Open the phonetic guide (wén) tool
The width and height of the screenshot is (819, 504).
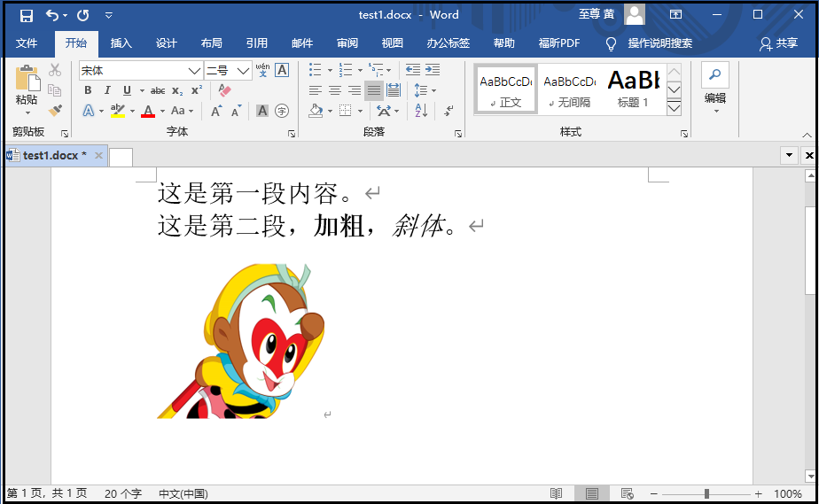[262, 70]
